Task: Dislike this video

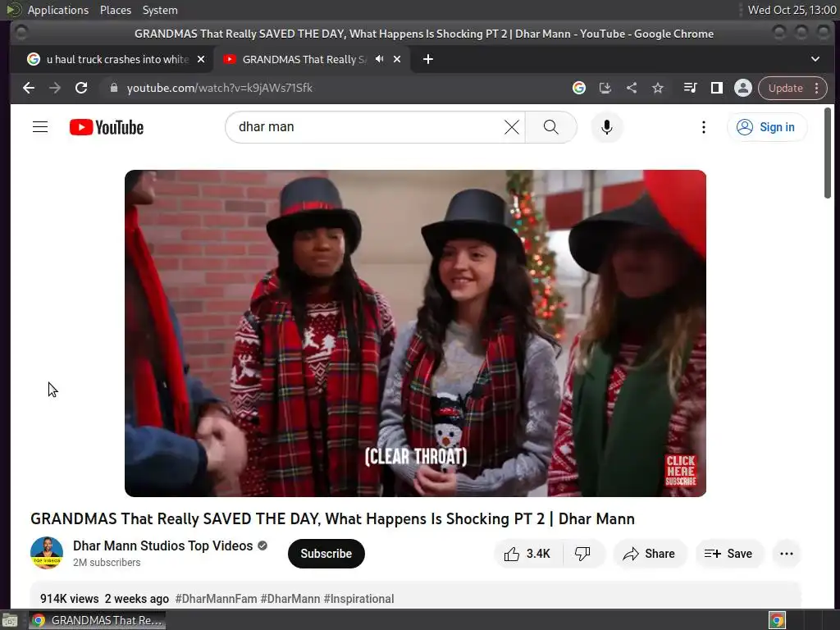Action: (583, 554)
